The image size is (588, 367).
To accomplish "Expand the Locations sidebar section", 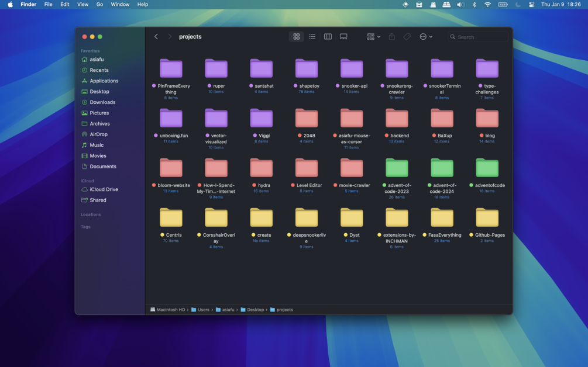I will coord(91,214).
